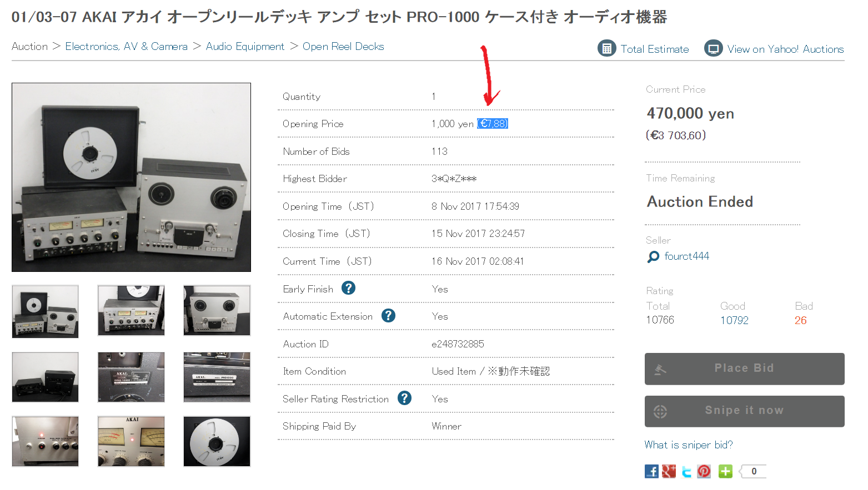
Task: Click the View on Yahoo! Auctions monitor icon
Action: point(713,48)
